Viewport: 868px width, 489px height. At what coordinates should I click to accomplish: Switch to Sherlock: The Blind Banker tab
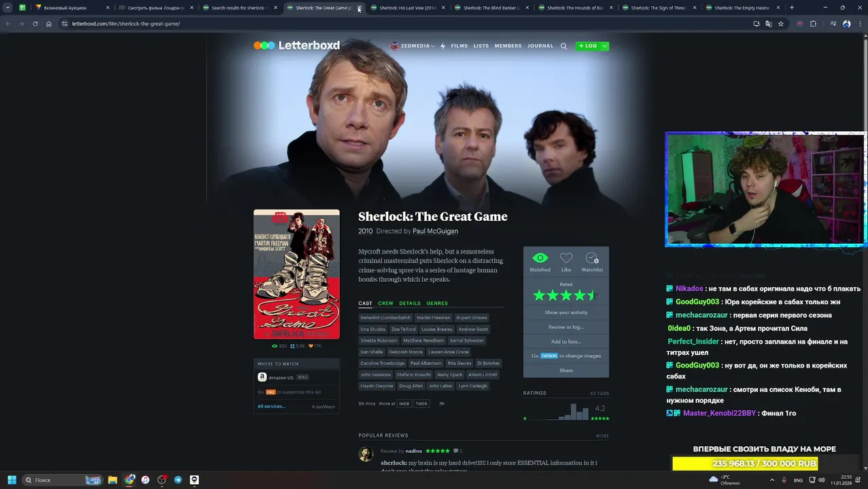[491, 7]
